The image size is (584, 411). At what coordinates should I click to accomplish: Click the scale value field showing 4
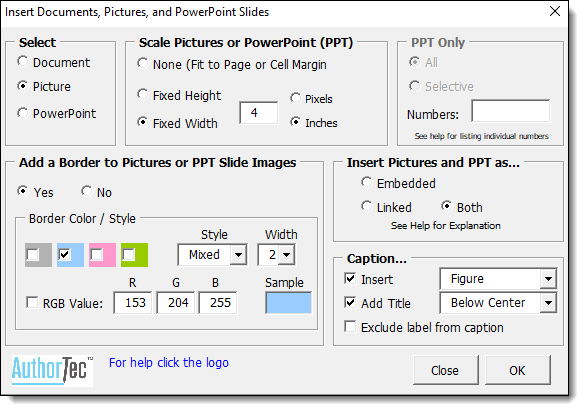pyautogui.click(x=258, y=112)
